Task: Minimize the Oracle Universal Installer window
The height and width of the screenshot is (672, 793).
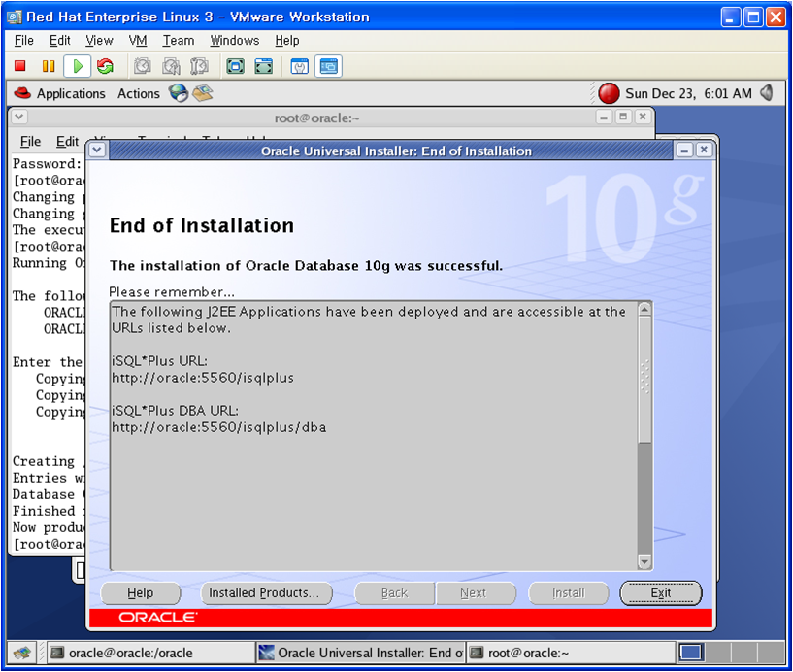Action: point(684,151)
